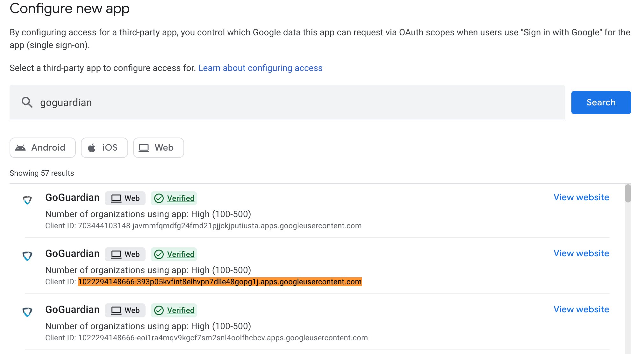The image size is (644, 354).
Task: Click Web badge of highlighted client ID result
Action: [x=125, y=254]
